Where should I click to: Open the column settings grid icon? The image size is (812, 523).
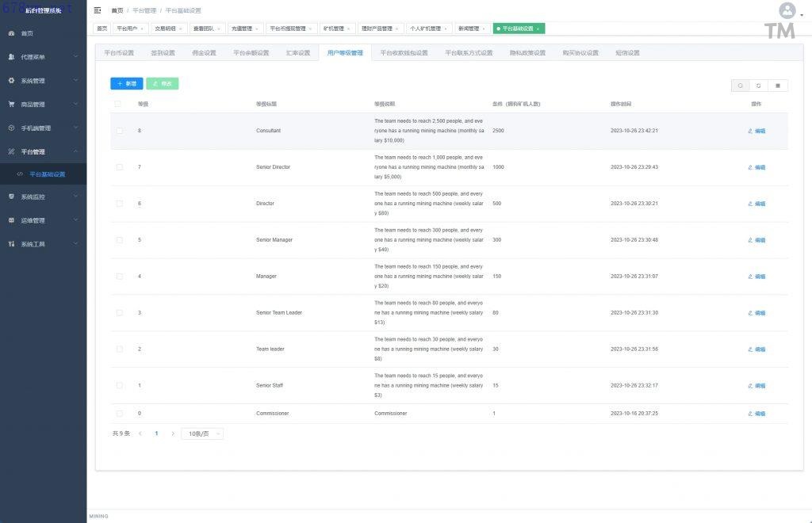click(778, 86)
